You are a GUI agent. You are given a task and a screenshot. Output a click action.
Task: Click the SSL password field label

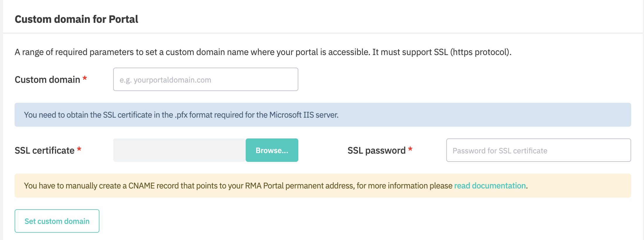tap(376, 150)
